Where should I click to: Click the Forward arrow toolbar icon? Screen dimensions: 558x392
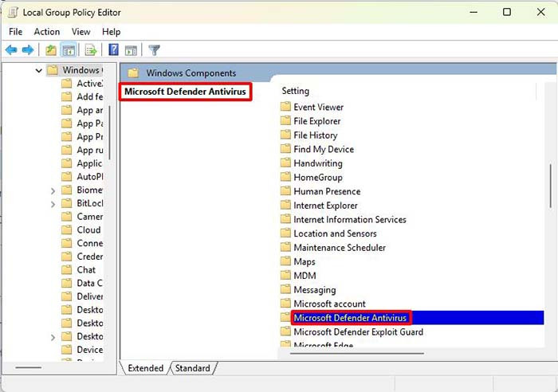point(28,50)
